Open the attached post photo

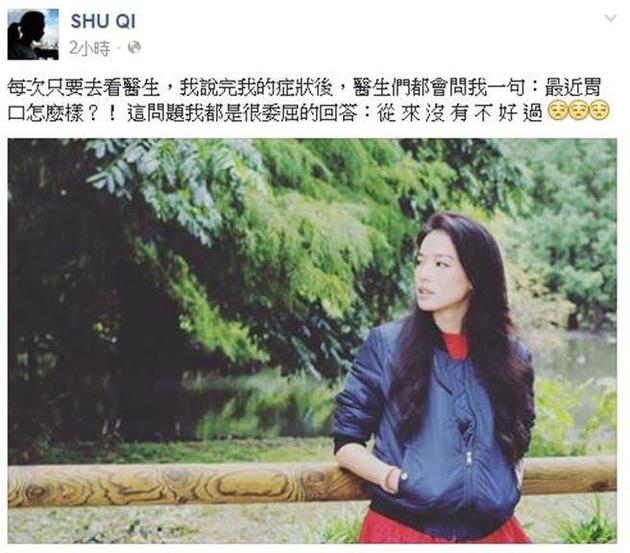point(312,341)
